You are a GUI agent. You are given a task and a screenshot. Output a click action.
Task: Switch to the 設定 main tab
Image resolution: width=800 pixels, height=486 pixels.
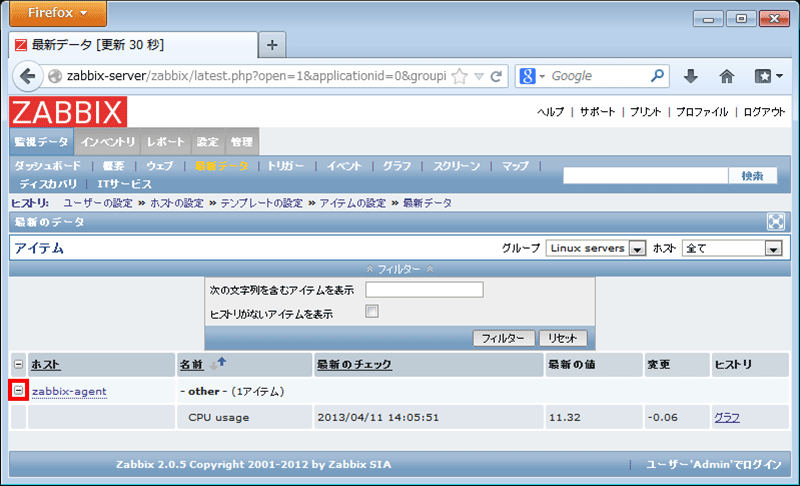pyautogui.click(x=207, y=142)
